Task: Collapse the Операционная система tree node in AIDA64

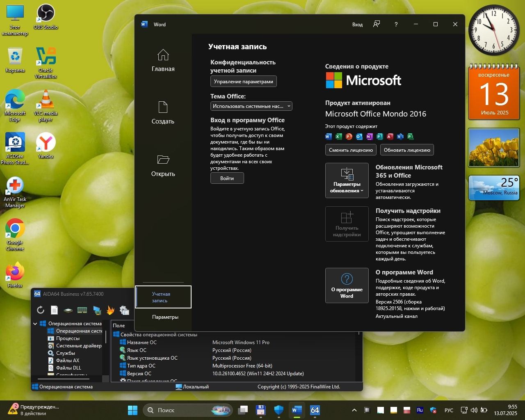Action: click(x=35, y=324)
